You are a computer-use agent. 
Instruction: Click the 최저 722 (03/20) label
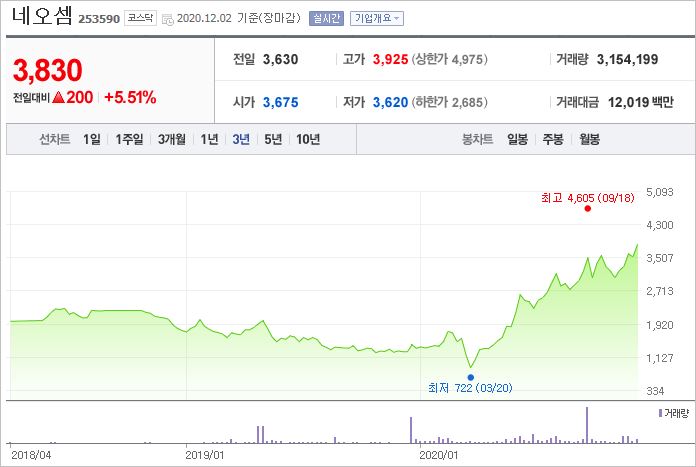click(470, 388)
